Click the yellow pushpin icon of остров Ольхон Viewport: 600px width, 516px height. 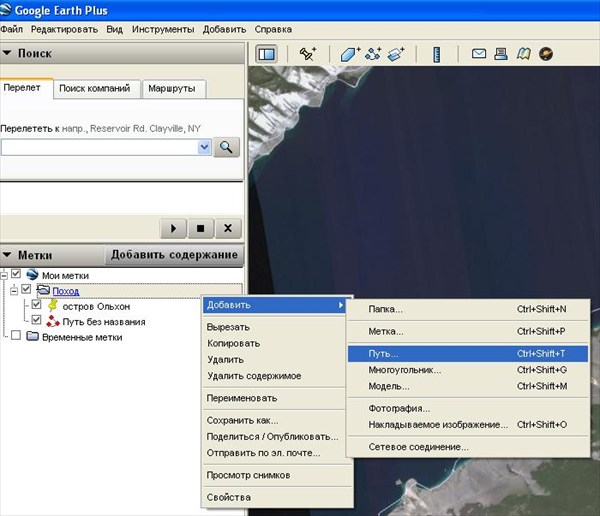coord(52,305)
